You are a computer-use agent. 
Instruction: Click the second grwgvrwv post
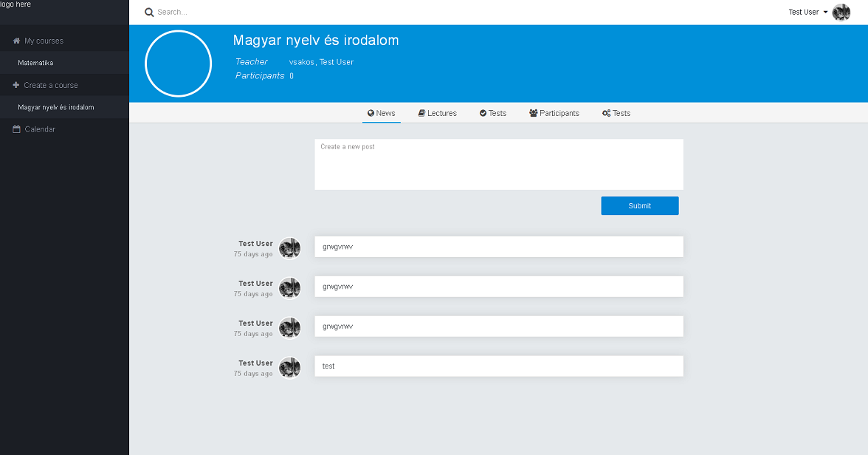[x=499, y=287]
